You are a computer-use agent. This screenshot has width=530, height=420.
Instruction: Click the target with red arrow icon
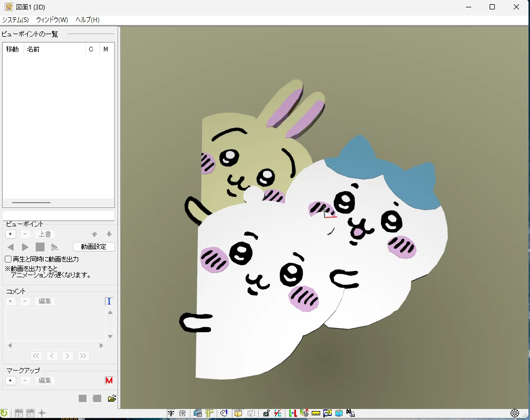(x=304, y=413)
